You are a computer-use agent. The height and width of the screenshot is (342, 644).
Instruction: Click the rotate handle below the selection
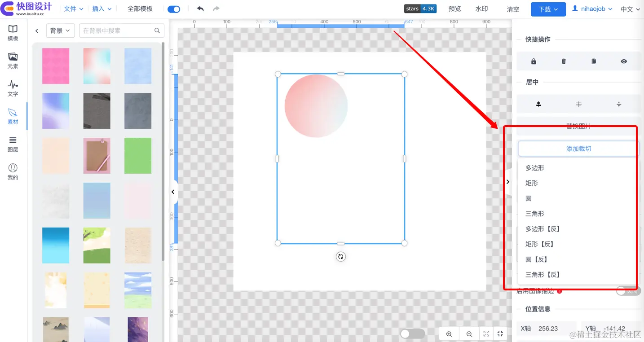click(x=341, y=257)
